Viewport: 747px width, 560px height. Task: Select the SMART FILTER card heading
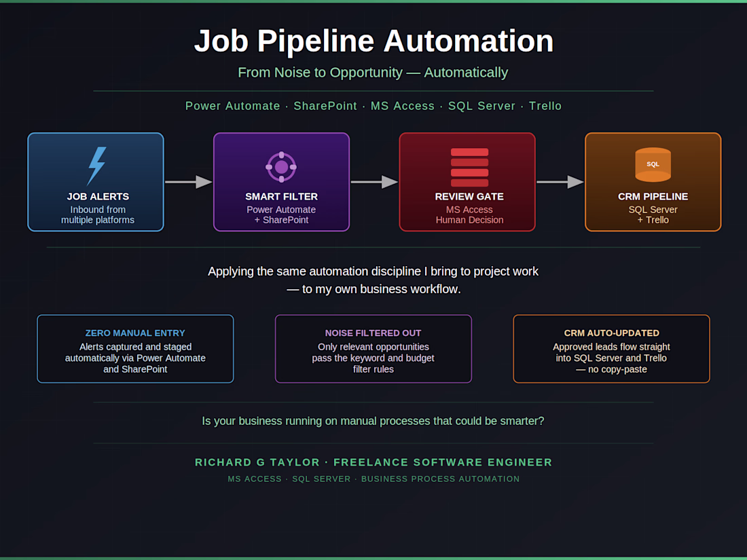point(281,197)
